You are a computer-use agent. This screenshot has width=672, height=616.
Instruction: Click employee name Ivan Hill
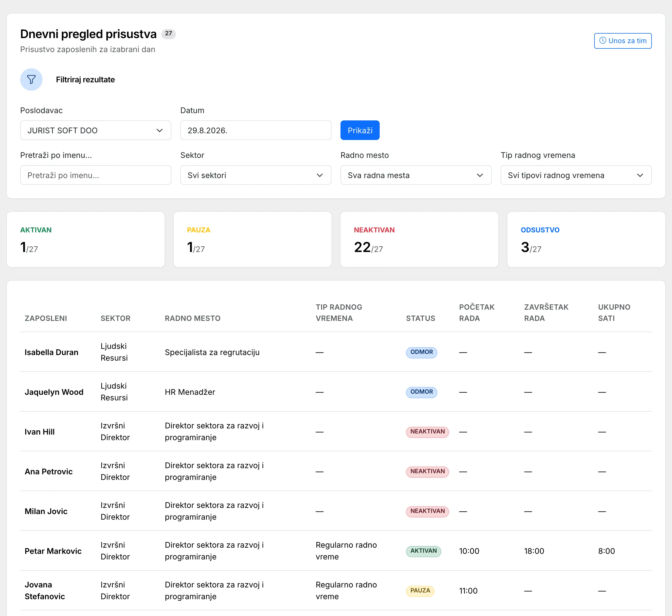39,432
